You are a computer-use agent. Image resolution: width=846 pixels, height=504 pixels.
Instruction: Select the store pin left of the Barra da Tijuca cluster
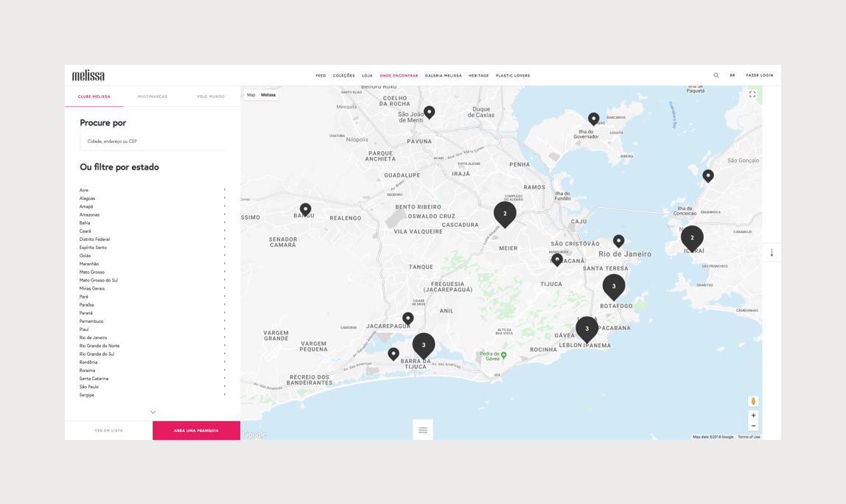pyautogui.click(x=394, y=354)
